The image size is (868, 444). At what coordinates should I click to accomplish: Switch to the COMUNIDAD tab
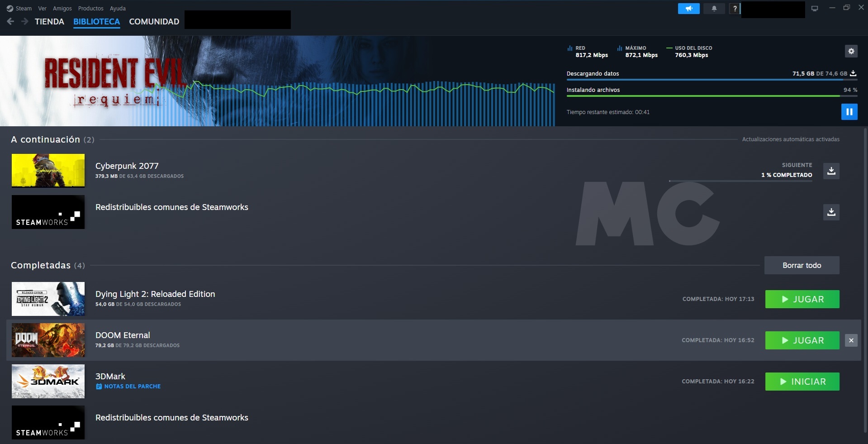click(154, 22)
